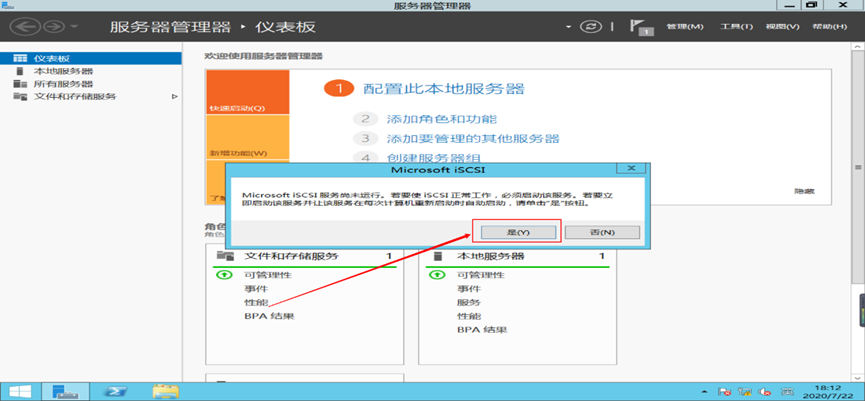Click the dashboard vertical scrollbar thumb
The height and width of the screenshot is (401, 865).
[x=858, y=167]
